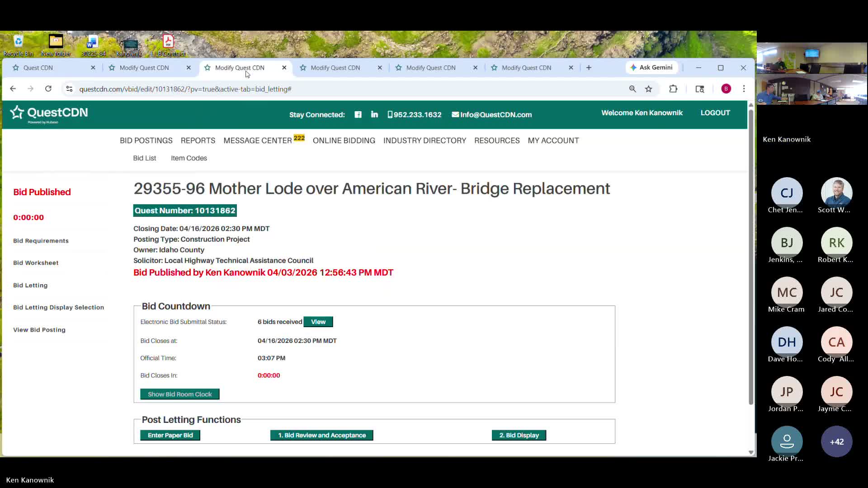Select Mike Cram MC participant avatar
This screenshot has width=868, height=488.
coord(787,292)
